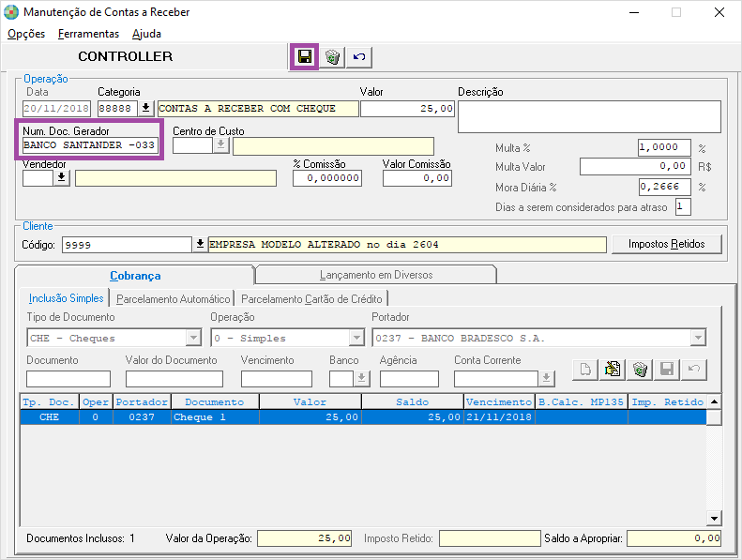Expand the Operação Simples dropdown
Viewport: 742px width, 560px height.
click(x=356, y=338)
